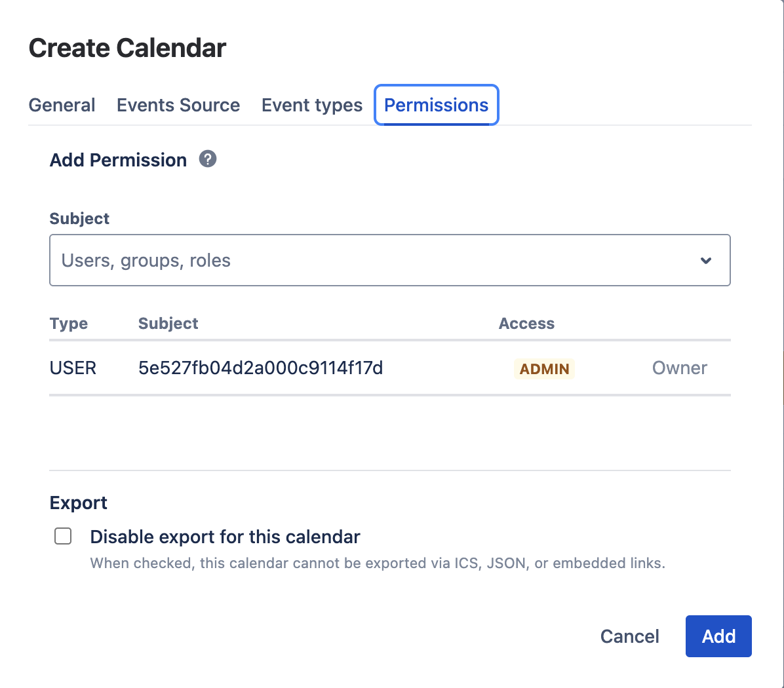The width and height of the screenshot is (784, 688).
Task: Select the USER permission row
Action: click(x=72, y=368)
